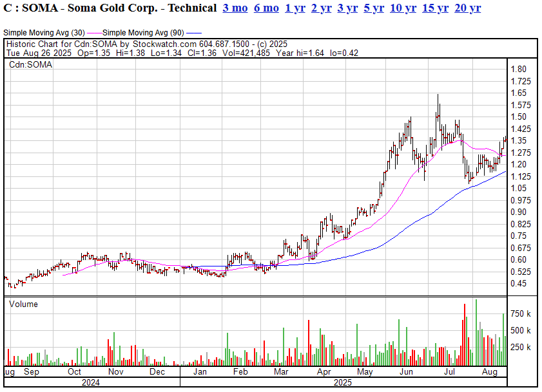The height and width of the screenshot is (392, 542).
Task: Click the 'May' month label on time axis
Action: (365, 372)
